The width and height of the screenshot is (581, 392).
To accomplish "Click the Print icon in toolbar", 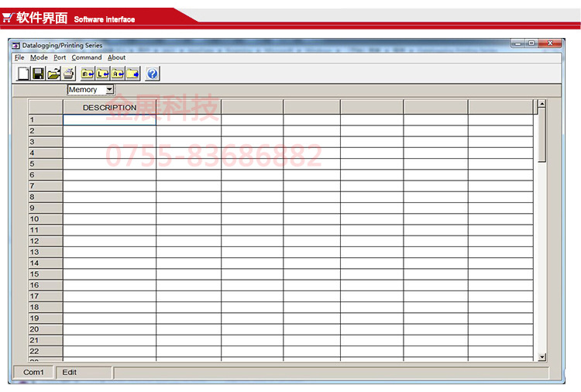I will 68,74.
